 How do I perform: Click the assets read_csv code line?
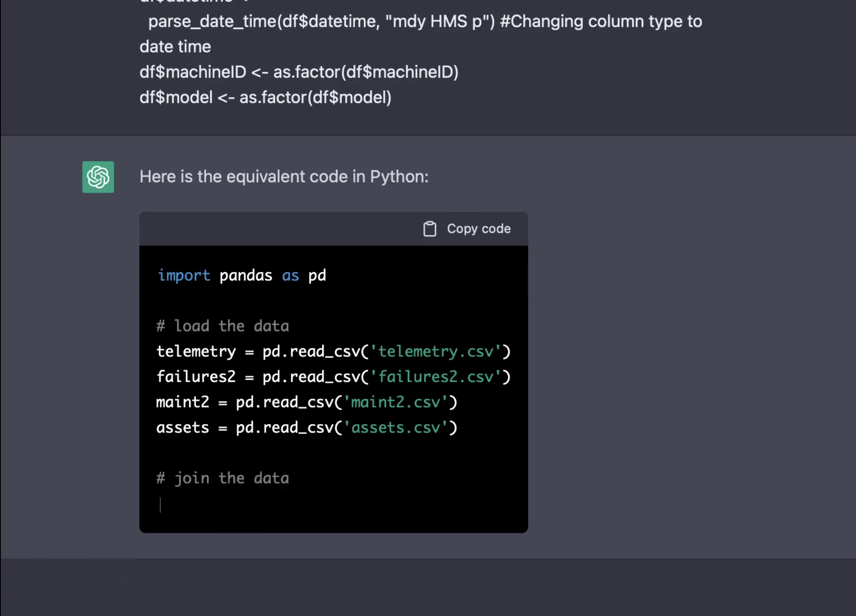[x=307, y=427]
